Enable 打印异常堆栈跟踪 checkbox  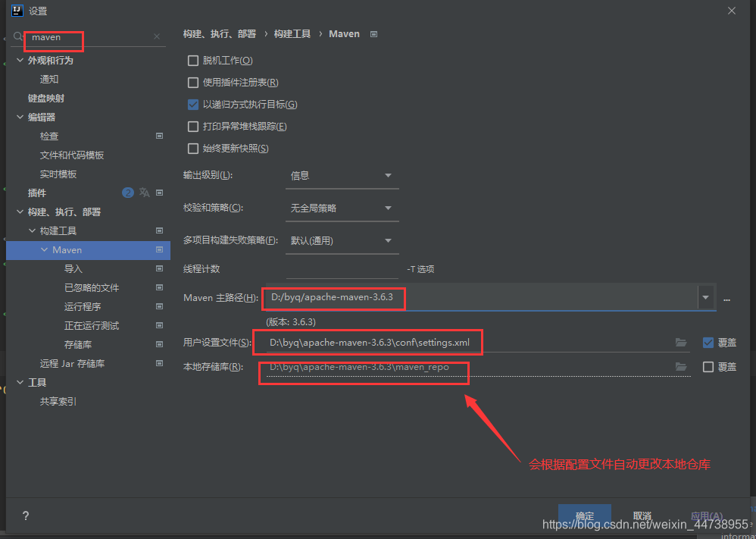coord(193,127)
